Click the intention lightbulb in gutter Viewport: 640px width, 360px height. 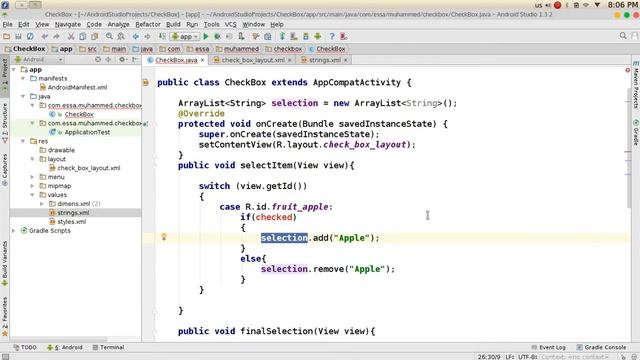pyautogui.click(x=164, y=237)
